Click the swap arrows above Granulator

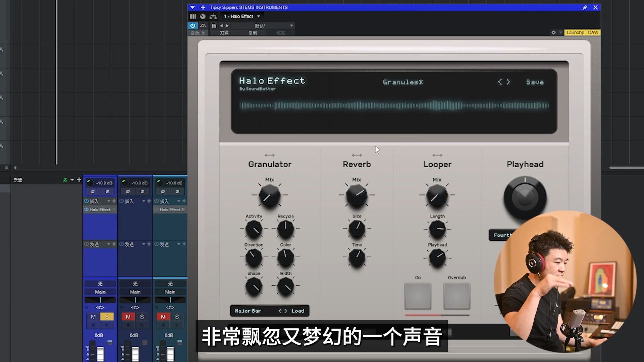coord(270,155)
